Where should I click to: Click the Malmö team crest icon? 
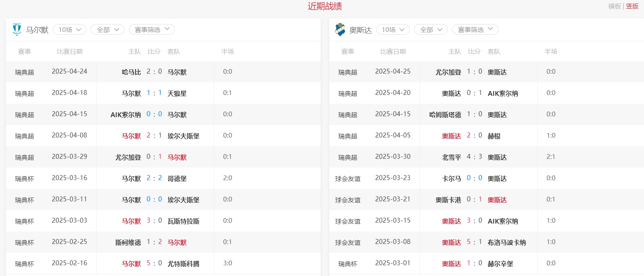coord(17,29)
